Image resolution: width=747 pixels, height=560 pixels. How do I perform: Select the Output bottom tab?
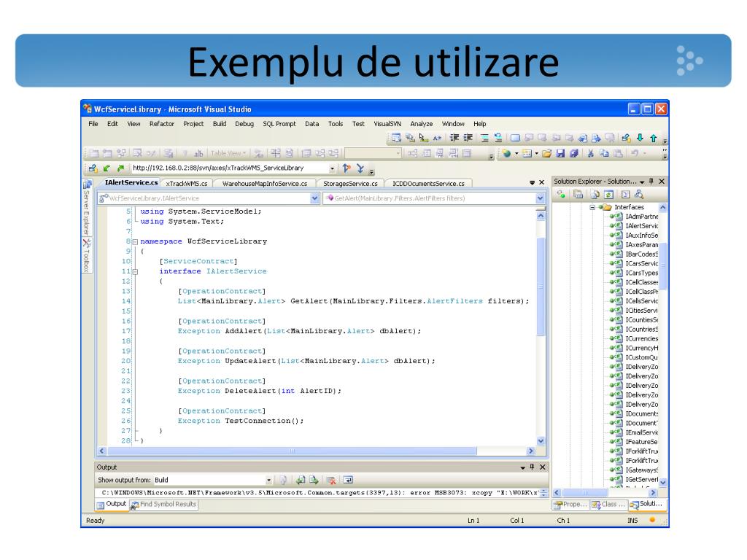pos(112,505)
